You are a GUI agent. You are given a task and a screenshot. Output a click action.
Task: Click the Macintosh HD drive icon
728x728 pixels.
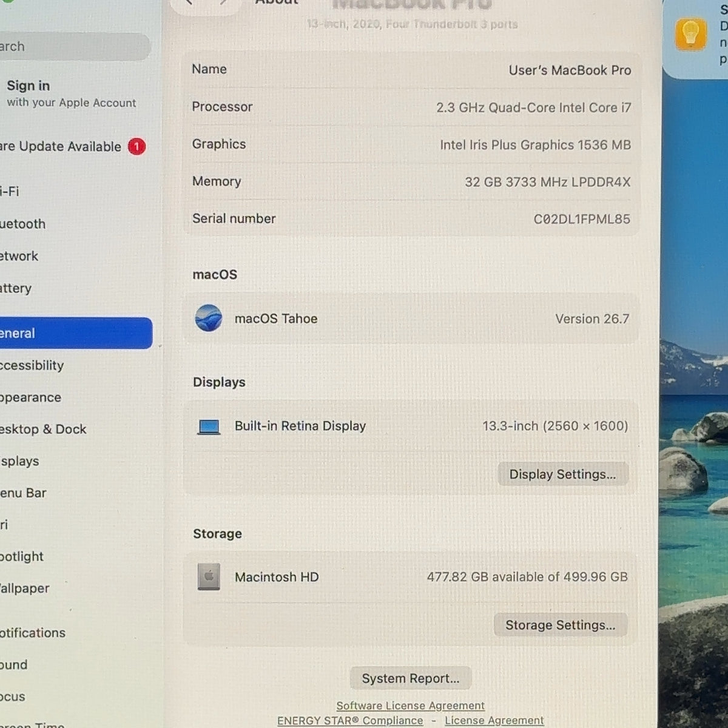pyautogui.click(x=209, y=577)
